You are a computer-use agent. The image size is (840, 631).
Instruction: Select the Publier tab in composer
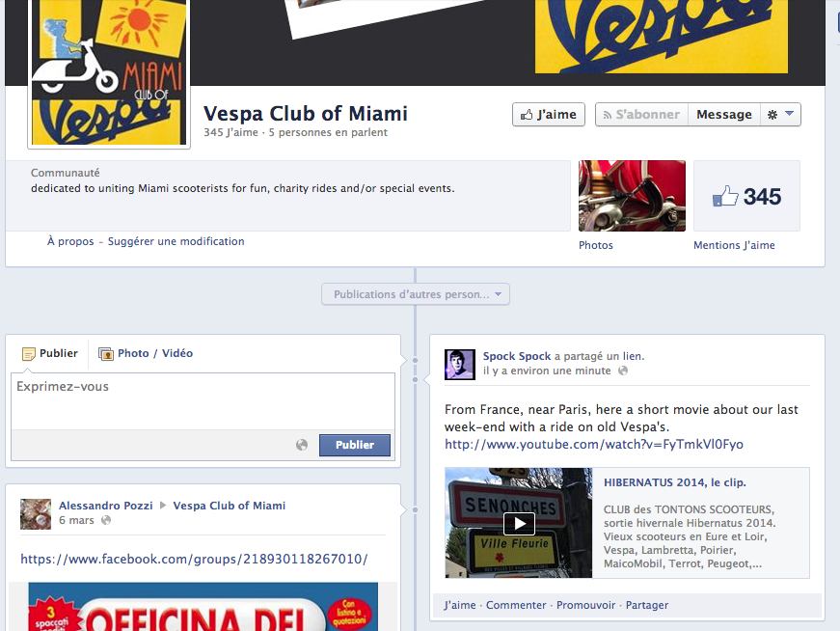pyautogui.click(x=50, y=353)
